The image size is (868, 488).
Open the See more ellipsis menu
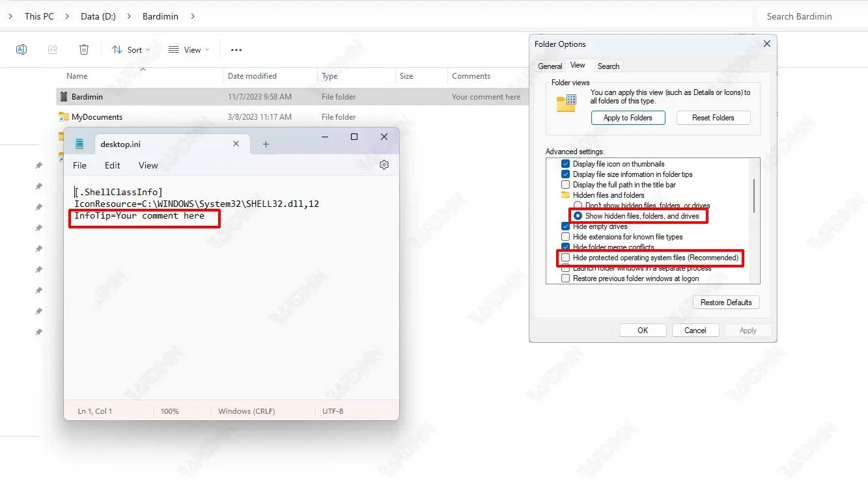point(236,49)
